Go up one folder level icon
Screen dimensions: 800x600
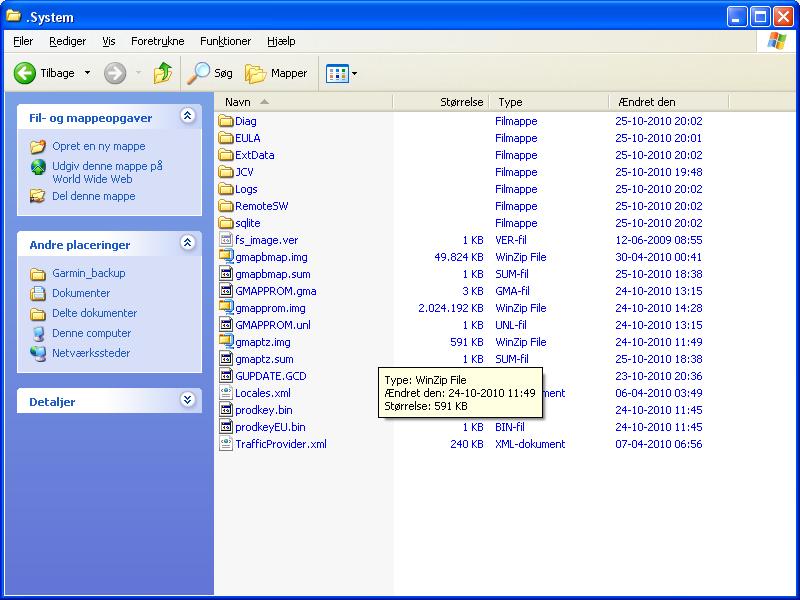click(x=163, y=73)
